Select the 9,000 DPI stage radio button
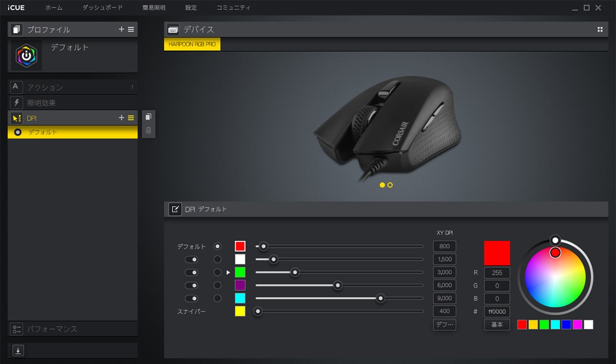Image resolution: width=616 pixels, height=364 pixels. [x=218, y=298]
